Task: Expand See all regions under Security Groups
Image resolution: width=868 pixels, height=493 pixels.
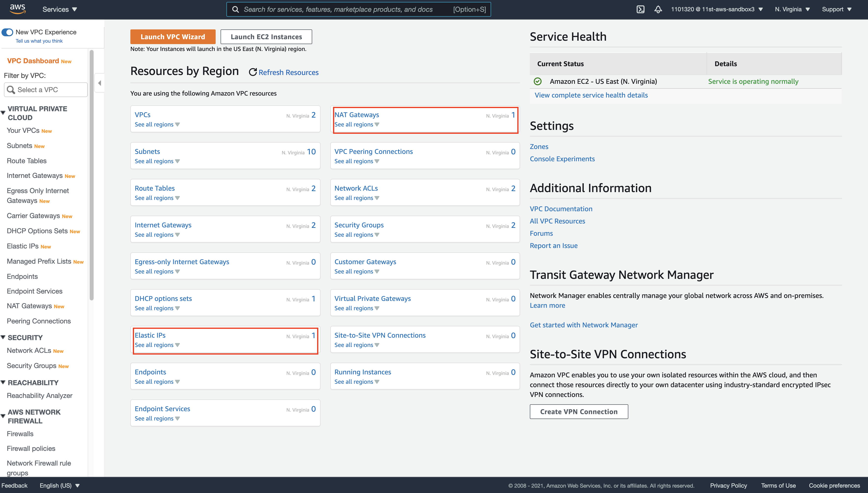Action: (x=357, y=235)
